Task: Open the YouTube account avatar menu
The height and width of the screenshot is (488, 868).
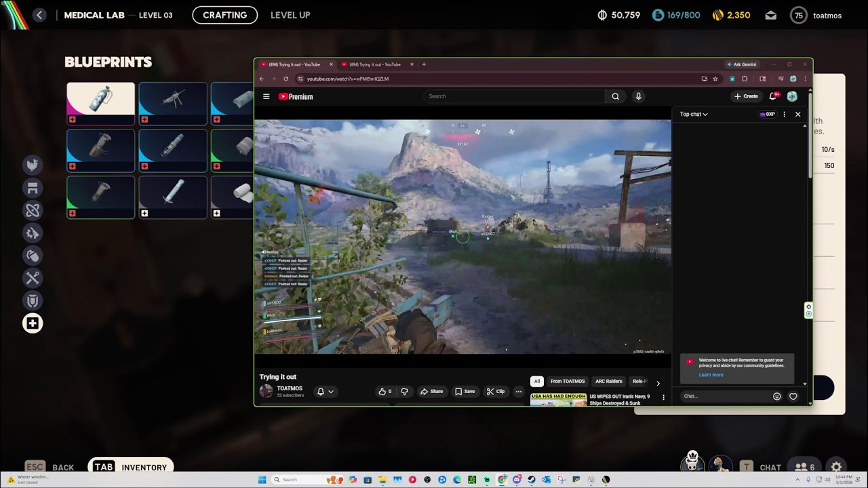Action: pyautogui.click(x=792, y=96)
